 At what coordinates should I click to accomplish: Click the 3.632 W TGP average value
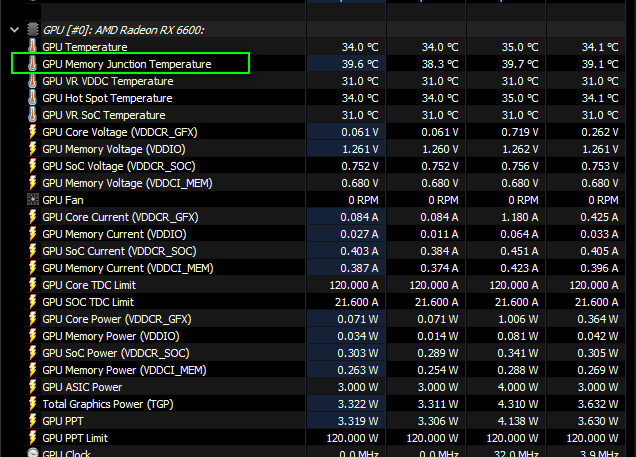pos(598,405)
